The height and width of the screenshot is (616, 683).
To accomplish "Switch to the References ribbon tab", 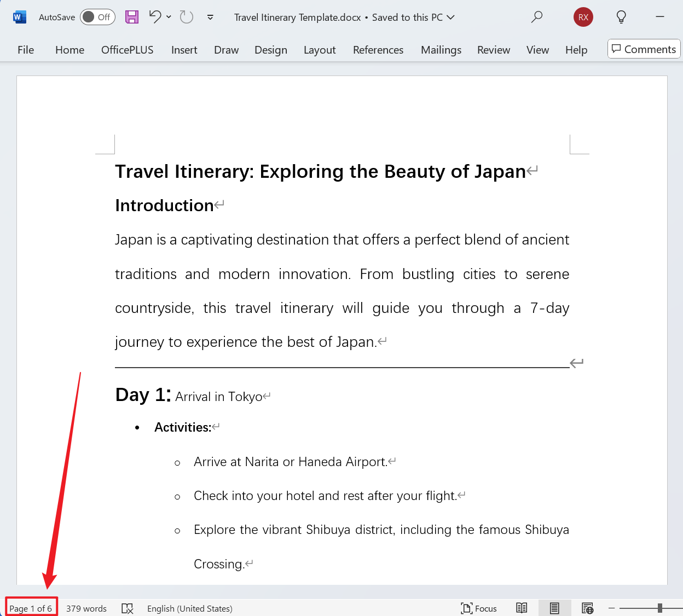I will pos(378,49).
